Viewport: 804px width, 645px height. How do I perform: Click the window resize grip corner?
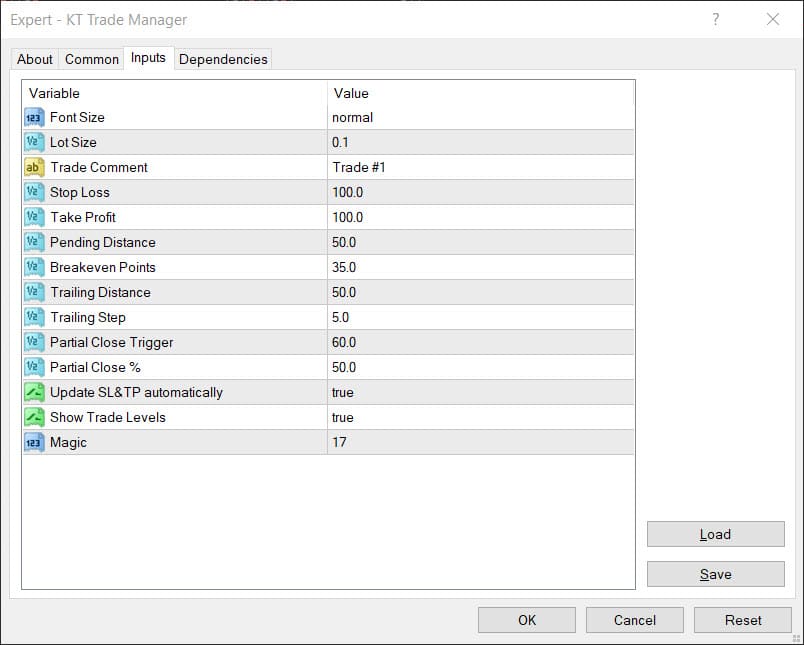pos(797,638)
